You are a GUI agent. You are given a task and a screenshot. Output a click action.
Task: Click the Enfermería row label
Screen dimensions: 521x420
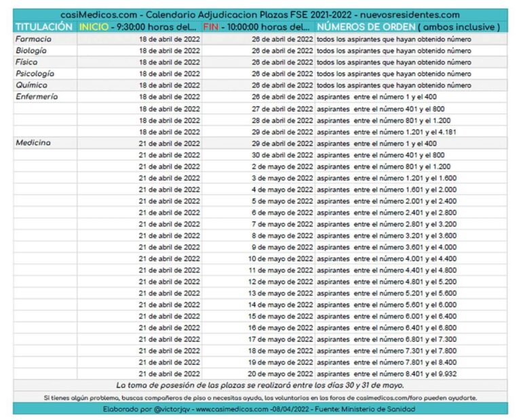pyautogui.click(x=37, y=97)
